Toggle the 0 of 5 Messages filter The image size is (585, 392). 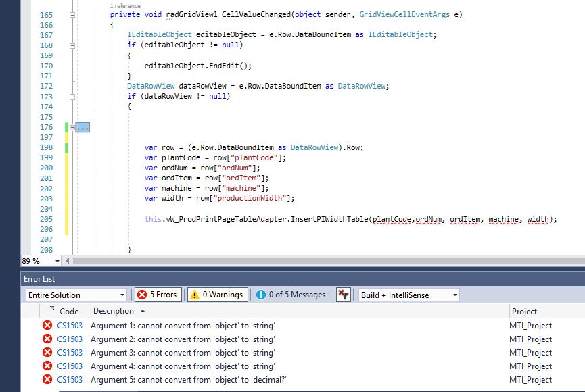click(x=291, y=295)
